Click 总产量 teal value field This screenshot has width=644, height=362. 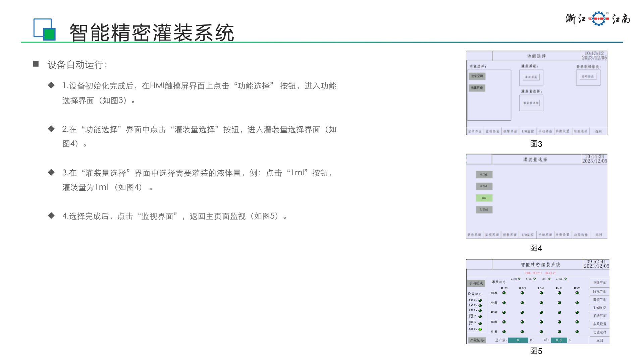(x=518, y=340)
